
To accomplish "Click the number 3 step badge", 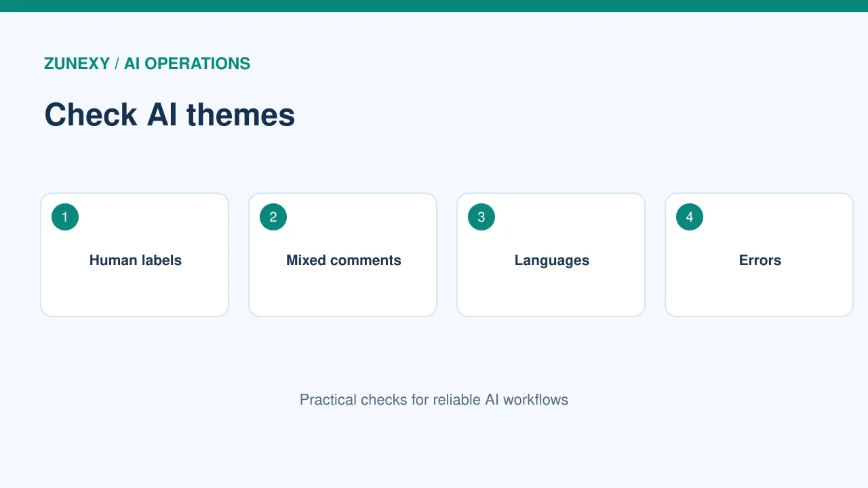I will point(481,217).
